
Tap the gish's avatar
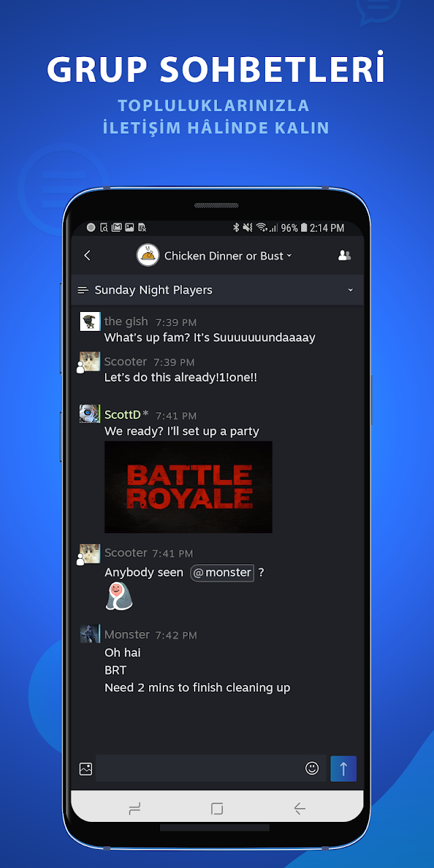tap(90, 321)
